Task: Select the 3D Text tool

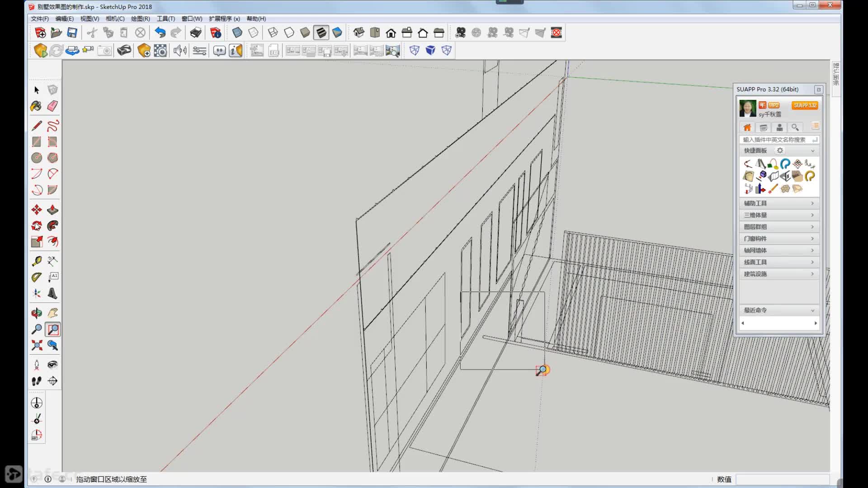Action: pyautogui.click(x=52, y=293)
